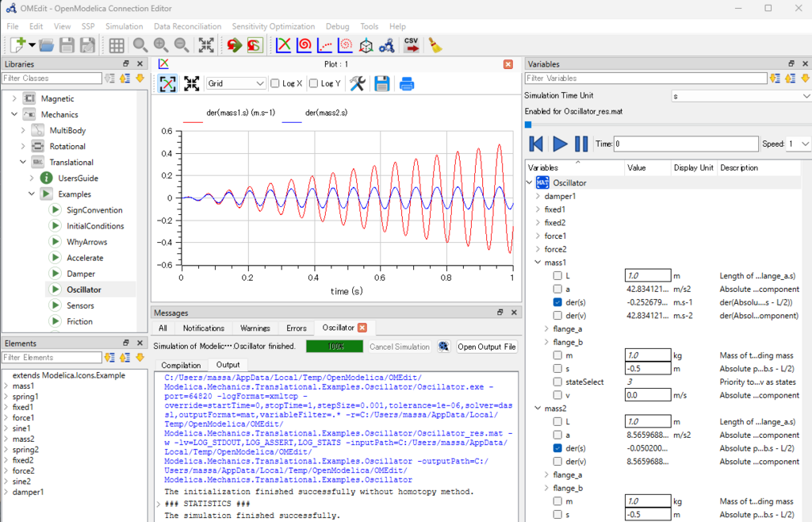Click the export to CSV icon
Viewport: 812px width, 522px height.
tap(412, 45)
